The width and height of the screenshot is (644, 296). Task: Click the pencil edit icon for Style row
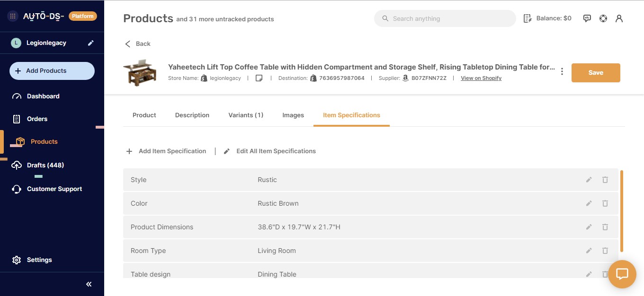pyautogui.click(x=589, y=180)
